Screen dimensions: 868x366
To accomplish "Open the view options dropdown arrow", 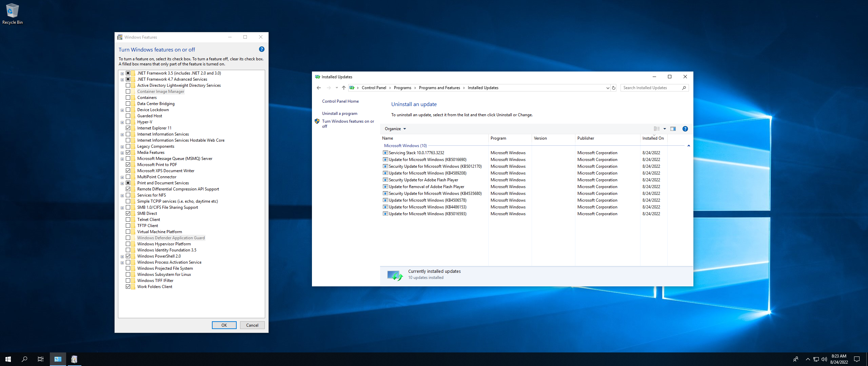I will coord(665,129).
